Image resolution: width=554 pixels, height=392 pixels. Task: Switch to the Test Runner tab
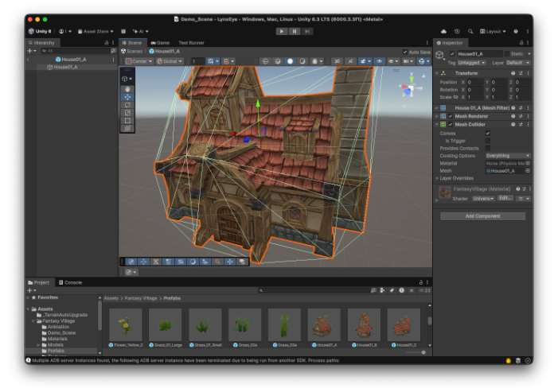tap(191, 43)
